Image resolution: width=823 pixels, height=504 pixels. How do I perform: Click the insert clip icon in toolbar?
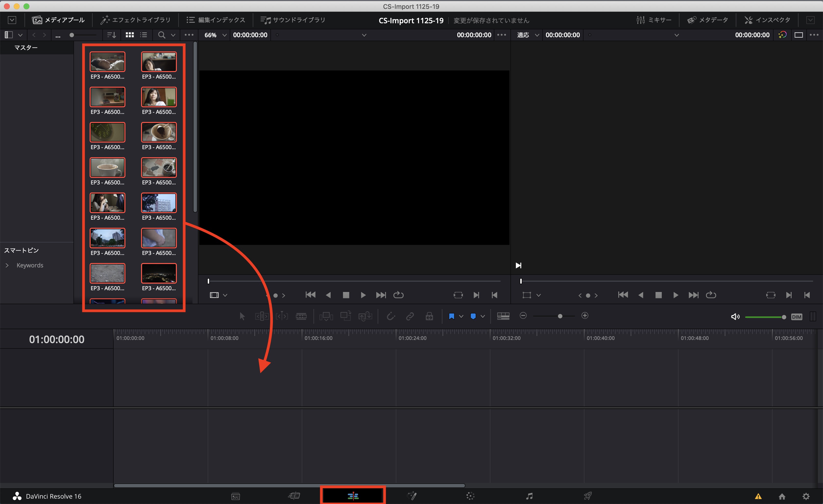(326, 316)
